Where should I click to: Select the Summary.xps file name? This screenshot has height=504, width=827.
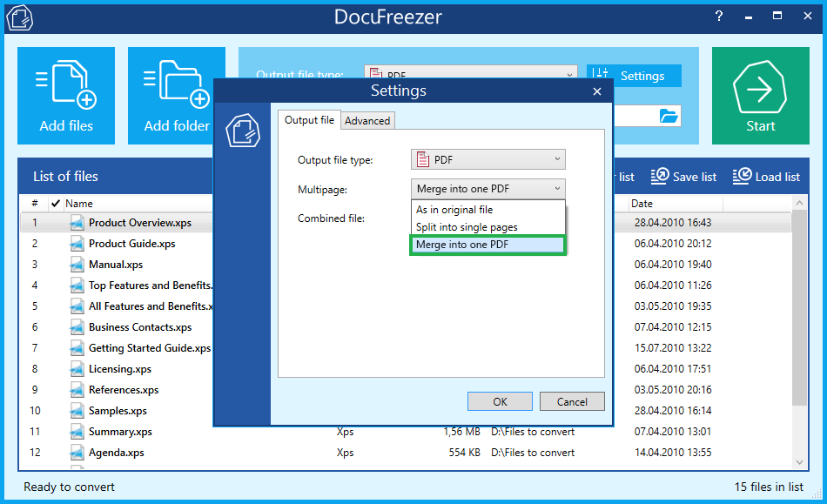[120, 432]
